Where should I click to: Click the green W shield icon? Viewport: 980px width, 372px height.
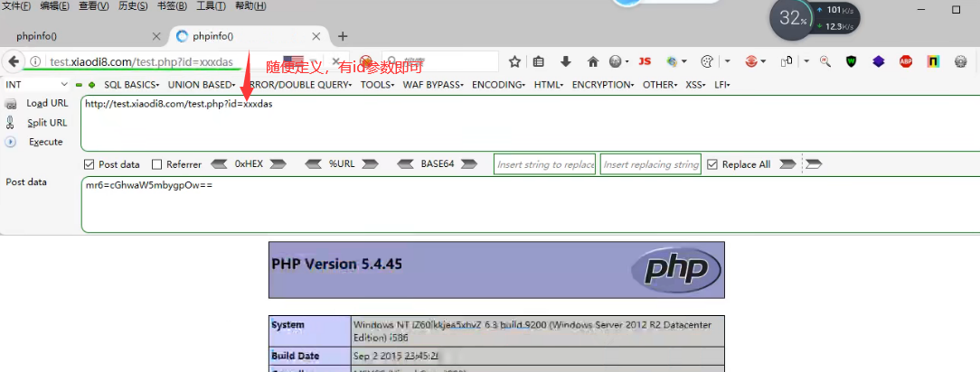(x=852, y=61)
